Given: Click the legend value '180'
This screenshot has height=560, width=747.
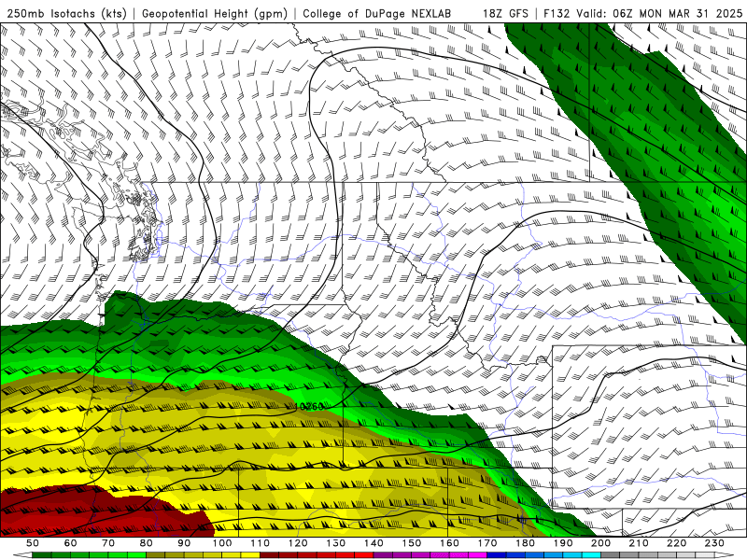Looking at the screenshot, I should click(x=525, y=543).
